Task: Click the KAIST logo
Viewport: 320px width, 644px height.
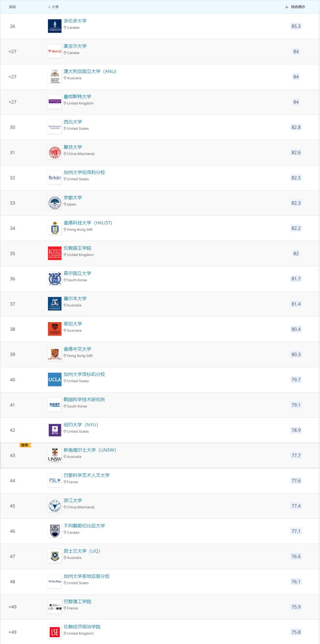Action: [55, 404]
